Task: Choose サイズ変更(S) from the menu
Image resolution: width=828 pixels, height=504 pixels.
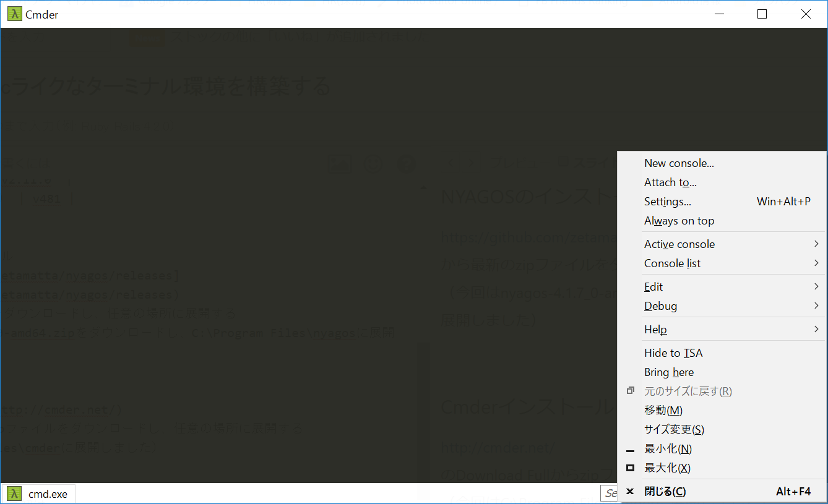Action: point(722,430)
